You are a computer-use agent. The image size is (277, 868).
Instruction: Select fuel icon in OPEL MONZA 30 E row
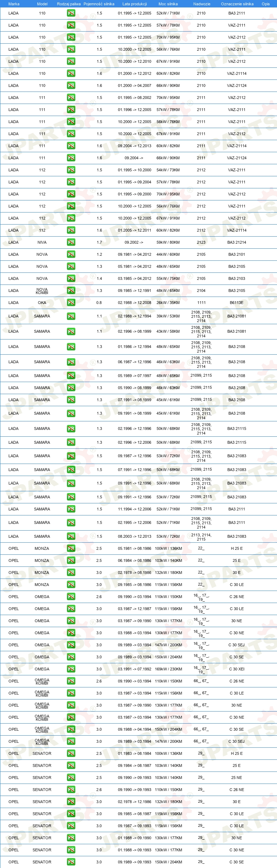tap(71, 573)
